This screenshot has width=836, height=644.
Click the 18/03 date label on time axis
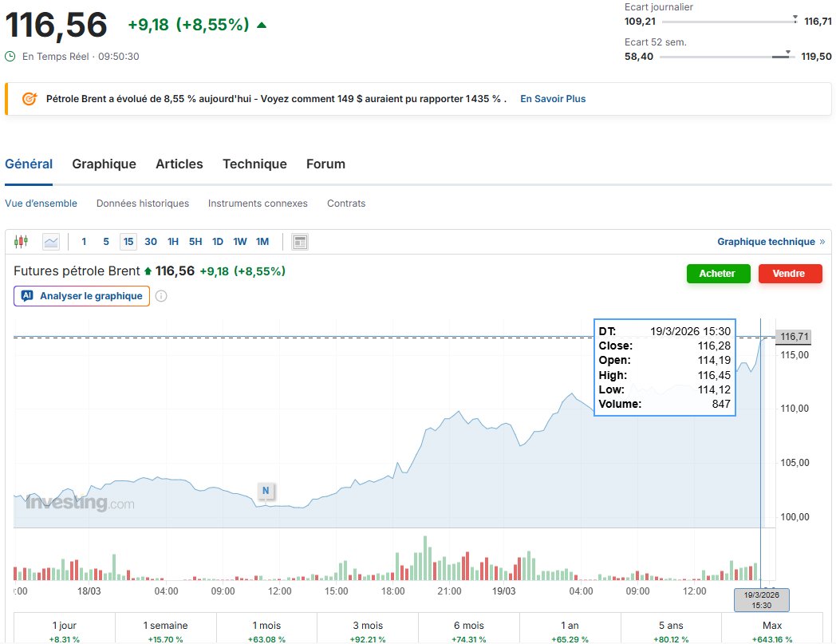[89, 591]
